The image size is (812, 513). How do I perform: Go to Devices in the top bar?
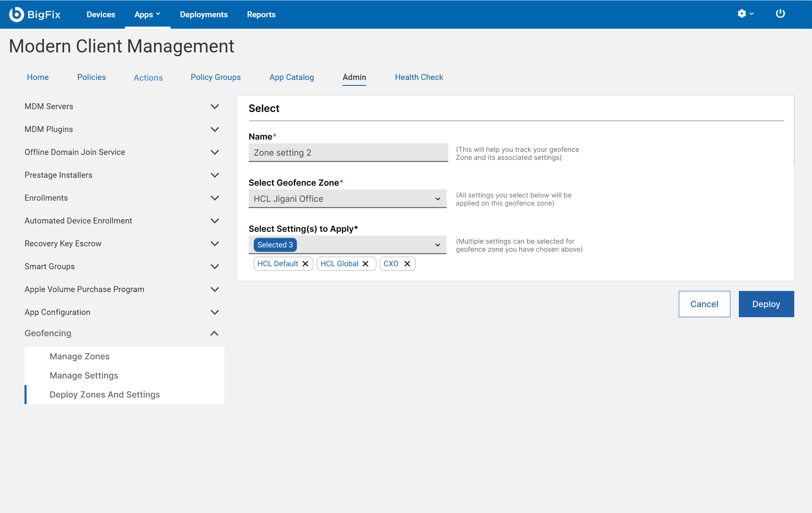point(101,14)
